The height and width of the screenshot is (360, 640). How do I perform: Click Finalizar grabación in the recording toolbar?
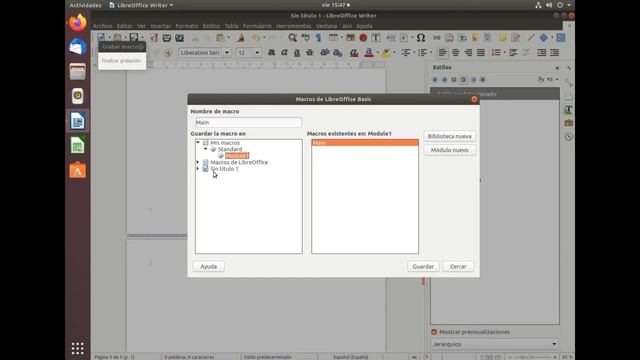point(121,61)
